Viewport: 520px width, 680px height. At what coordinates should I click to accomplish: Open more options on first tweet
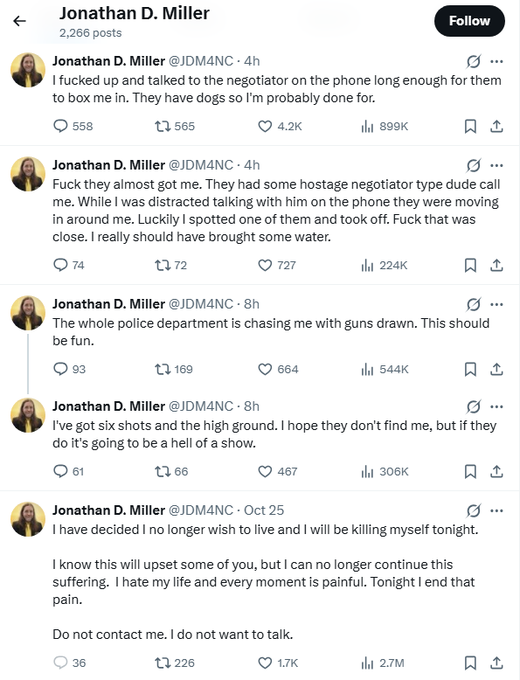[x=497, y=61]
